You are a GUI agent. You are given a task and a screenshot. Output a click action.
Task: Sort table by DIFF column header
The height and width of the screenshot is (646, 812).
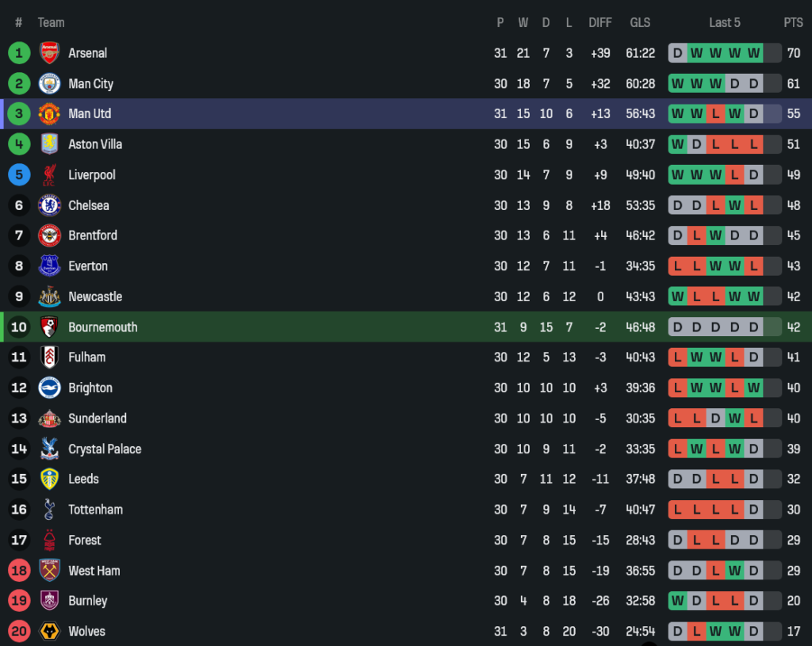click(600, 22)
